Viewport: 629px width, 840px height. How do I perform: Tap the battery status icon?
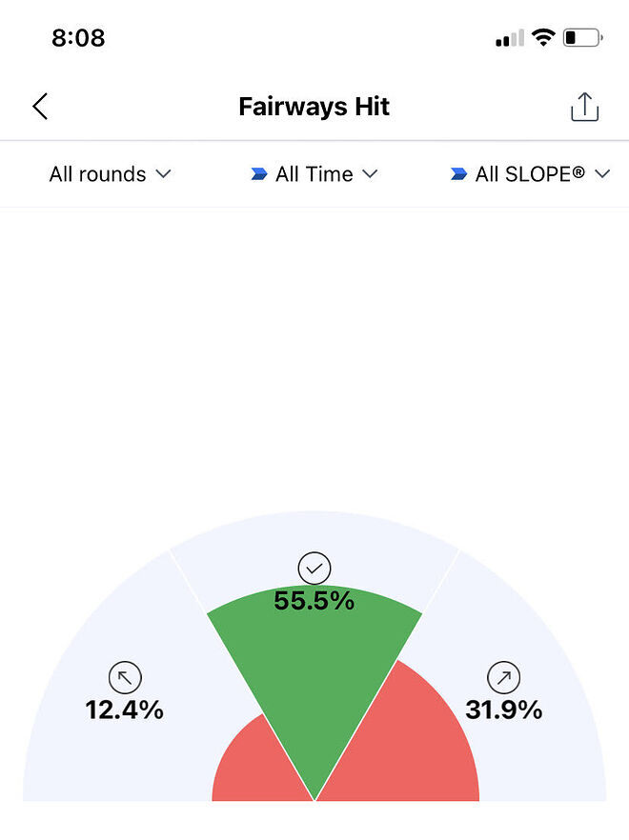pos(583,37)
